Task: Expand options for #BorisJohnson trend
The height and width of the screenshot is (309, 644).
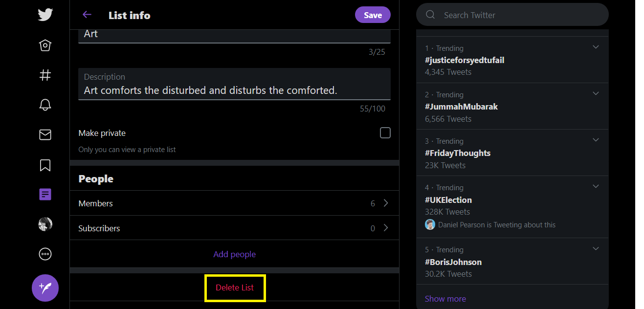Action: [596, 248]
